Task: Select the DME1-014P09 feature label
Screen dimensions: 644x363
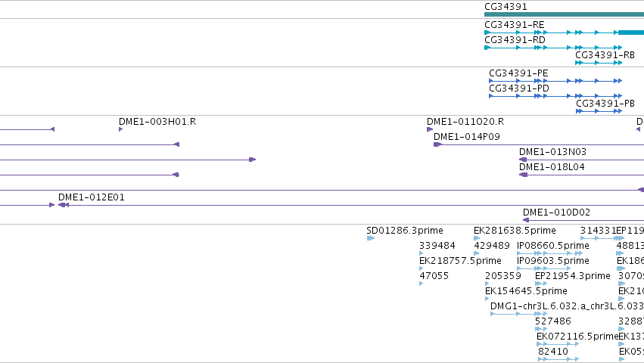Action: 467,137
